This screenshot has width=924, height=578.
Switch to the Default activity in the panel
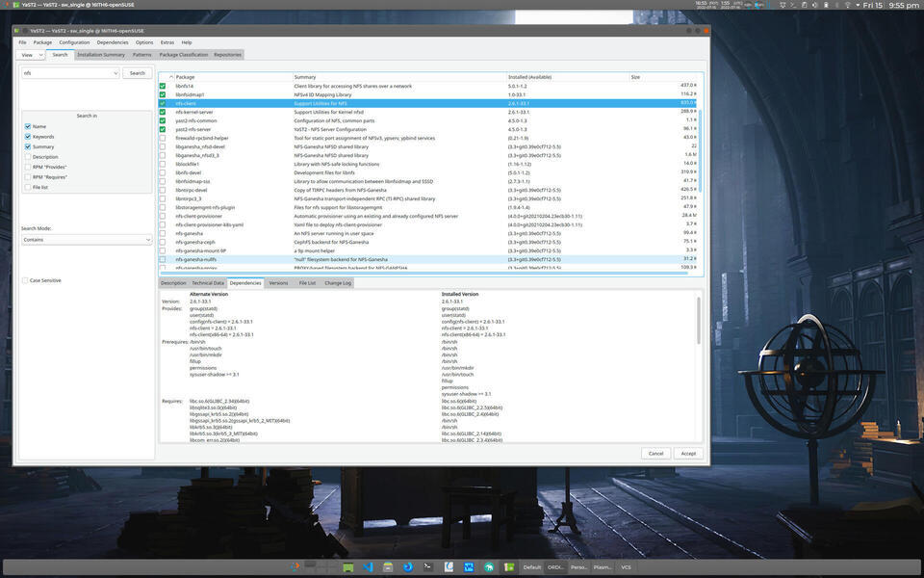coord(532,567)
